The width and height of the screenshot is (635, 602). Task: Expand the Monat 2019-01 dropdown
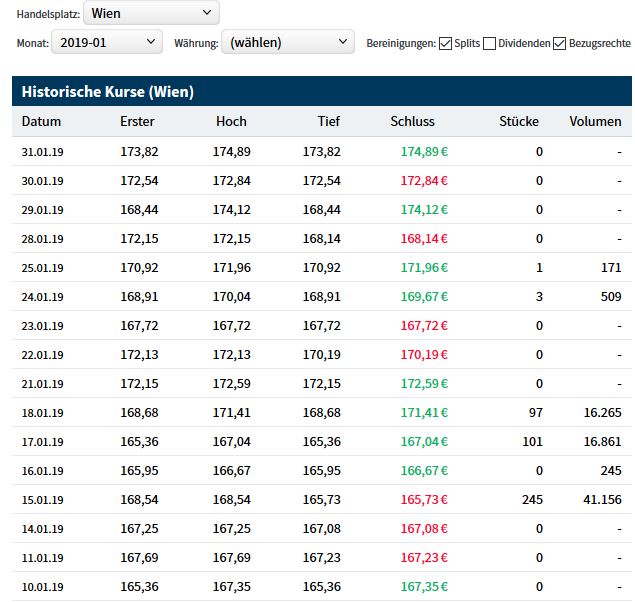(x=107, y=42)
